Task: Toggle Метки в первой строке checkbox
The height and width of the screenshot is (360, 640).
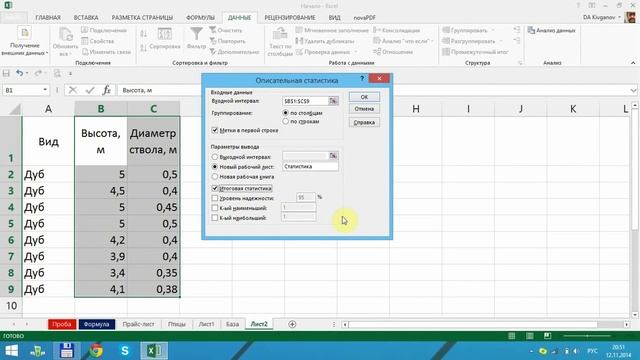Action: click(215, 130)
